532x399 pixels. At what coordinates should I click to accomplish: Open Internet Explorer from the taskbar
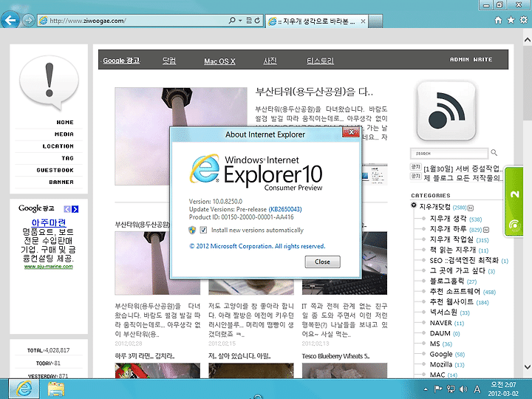24,389
